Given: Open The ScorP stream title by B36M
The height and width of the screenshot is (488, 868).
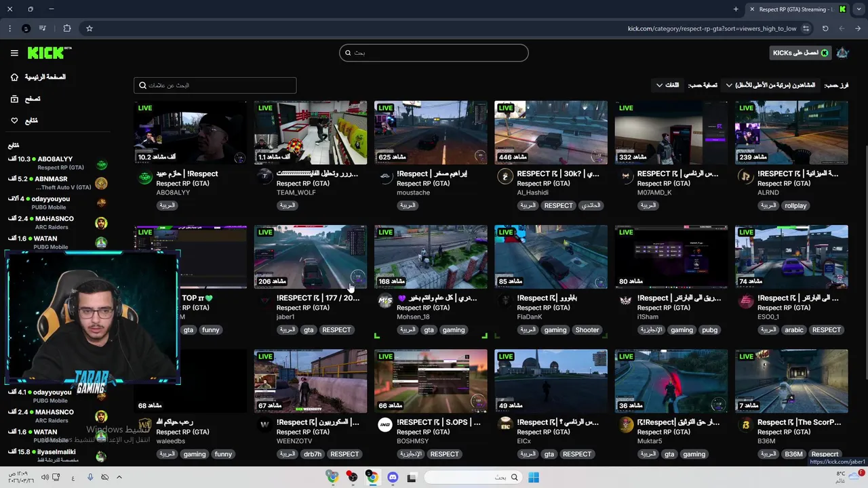Looking at the screenshot, I should point(799,422).
